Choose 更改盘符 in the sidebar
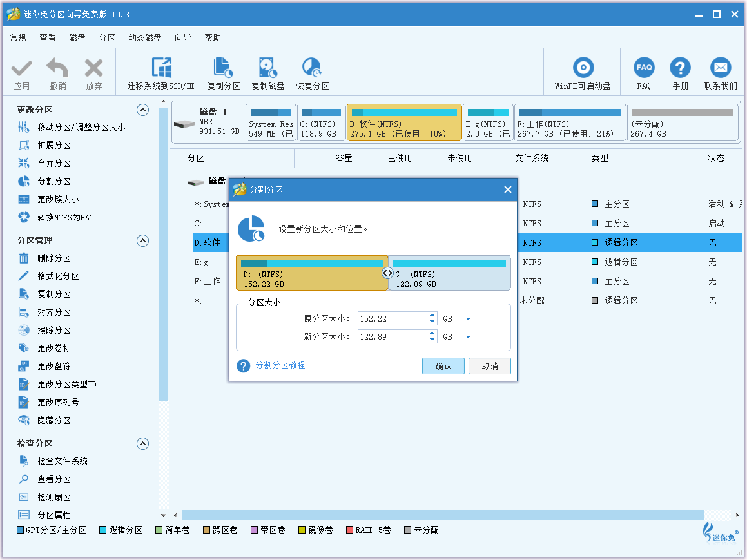The image size is (747, 560). [x=54, y=367]
